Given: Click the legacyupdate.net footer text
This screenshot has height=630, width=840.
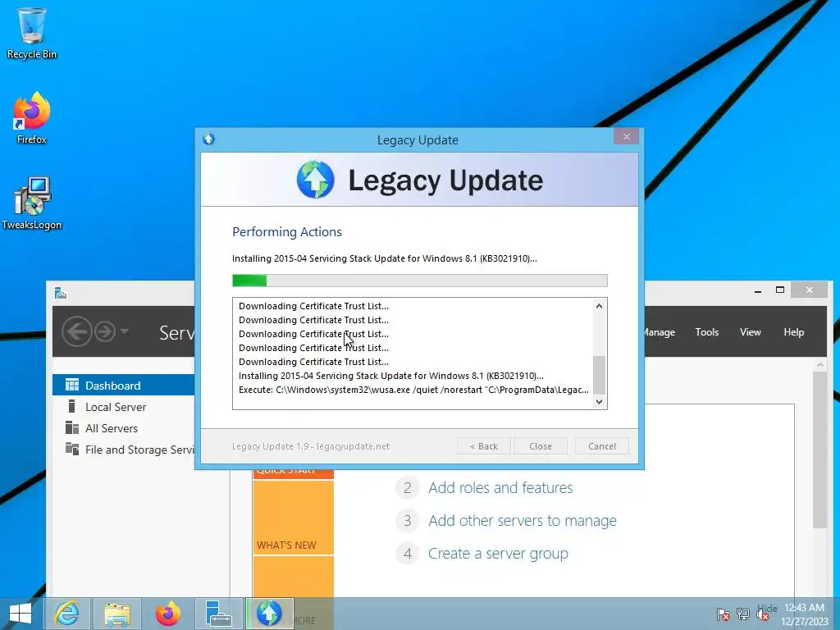Looking at the screenshot, I should [311, 446].
